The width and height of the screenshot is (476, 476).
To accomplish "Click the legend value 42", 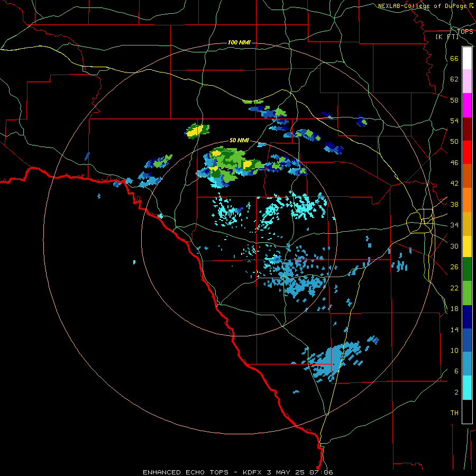I will coord(454,183).
